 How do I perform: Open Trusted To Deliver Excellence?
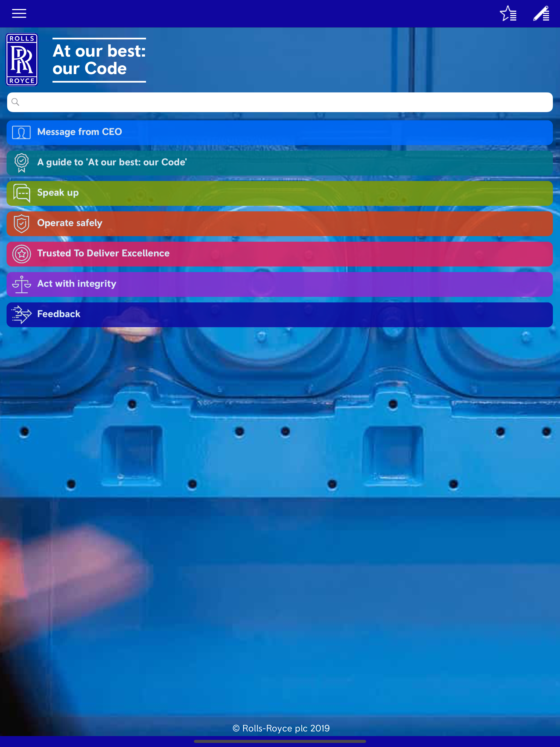pos(280,254)
